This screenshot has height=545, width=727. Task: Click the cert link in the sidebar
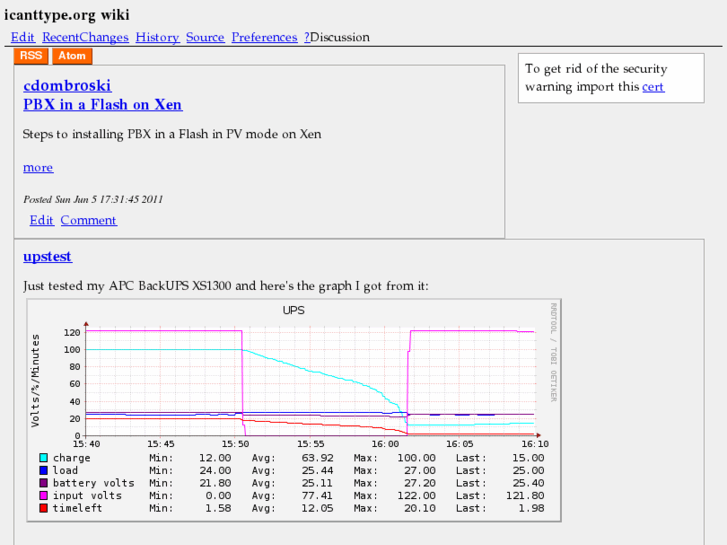[653, 87]
